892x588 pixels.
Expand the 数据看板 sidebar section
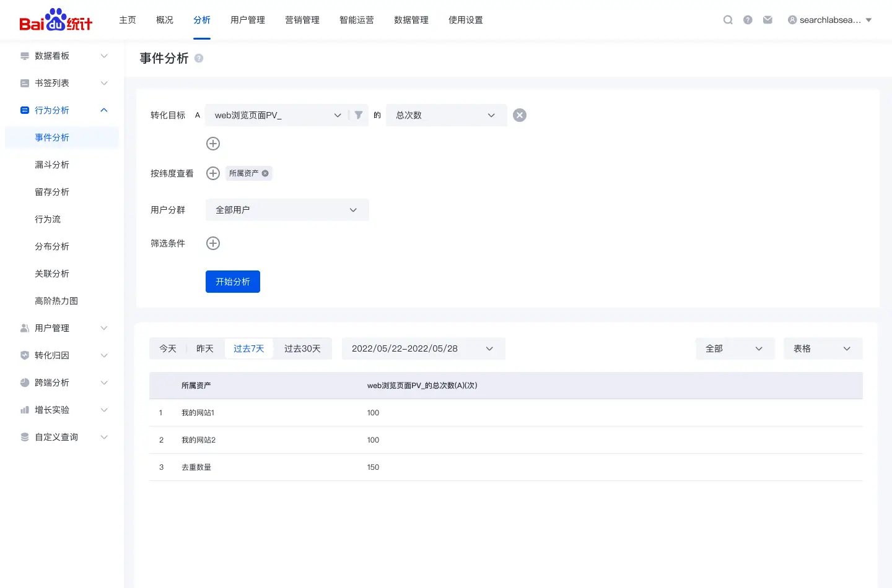[x=104, y=56]
